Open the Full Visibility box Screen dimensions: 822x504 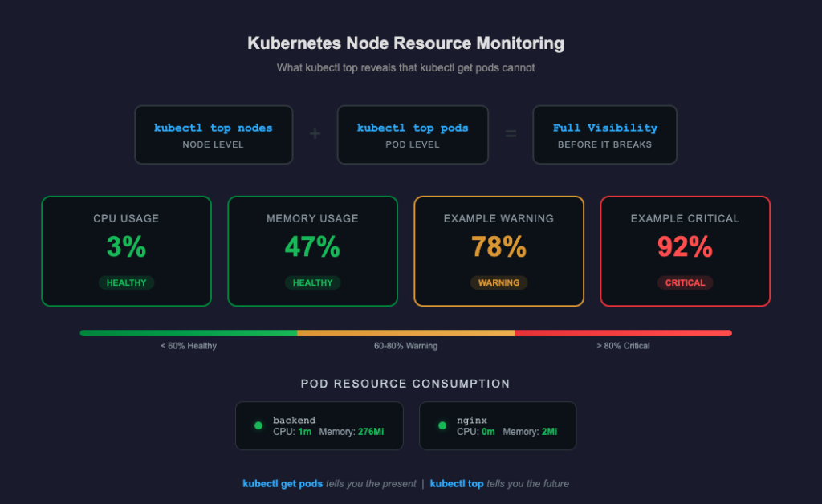pyautogui.click(x=604, y=135)
